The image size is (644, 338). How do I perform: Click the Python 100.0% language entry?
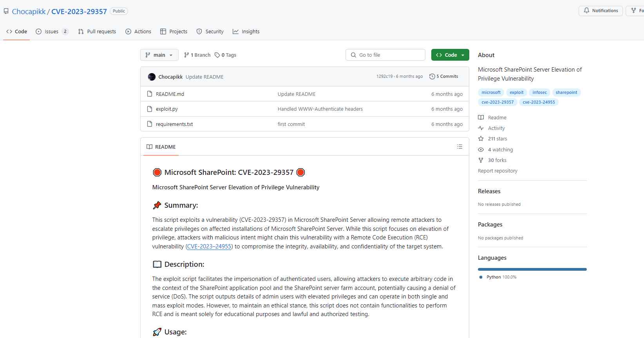tap(497, 277)
